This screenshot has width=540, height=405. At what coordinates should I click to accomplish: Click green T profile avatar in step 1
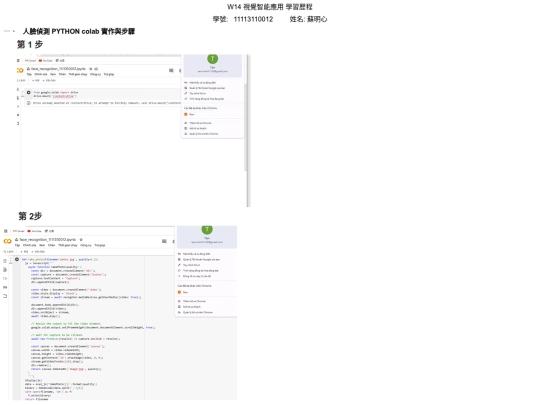[x=212, y=59]
